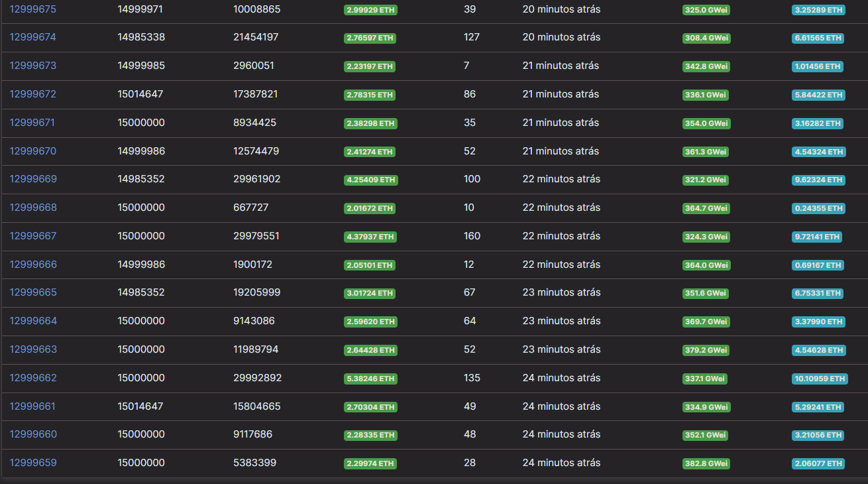The width and height of the screenshot is (868, 484).
Task: Click '23 minutos atrás' in row 12999665
Action: click(x=562, y=292)
